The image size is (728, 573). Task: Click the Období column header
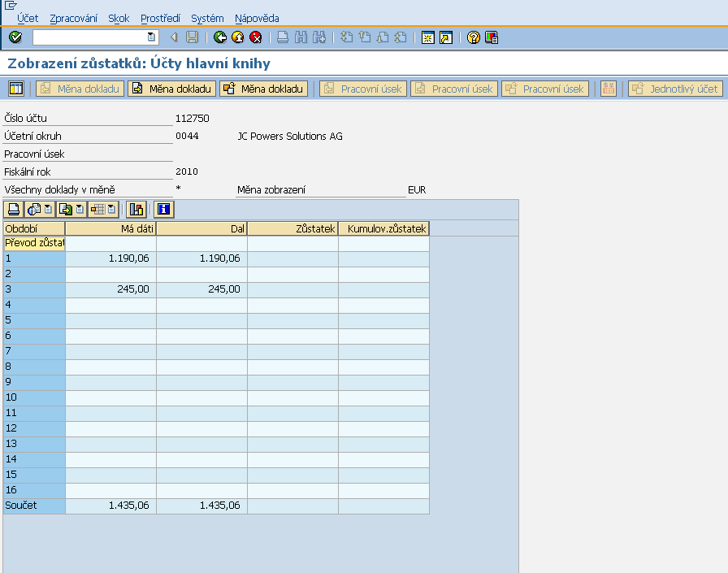coord(34,228)
